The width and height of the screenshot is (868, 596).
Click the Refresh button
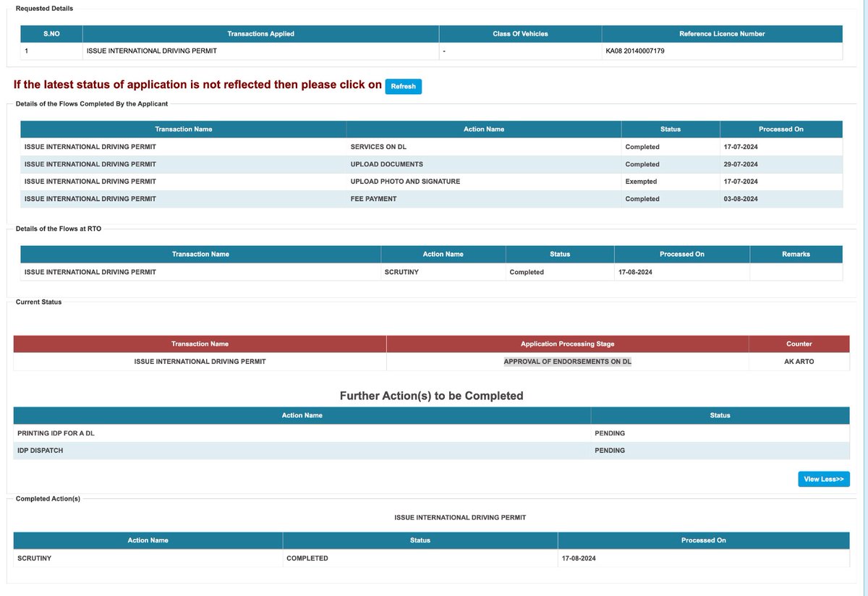[403, 86]
